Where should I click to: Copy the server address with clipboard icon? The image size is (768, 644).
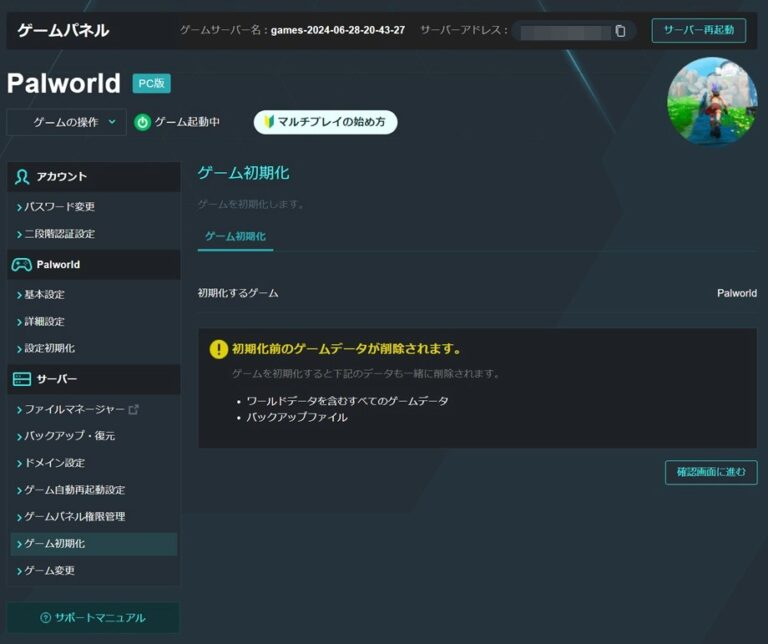click(620, 31)
